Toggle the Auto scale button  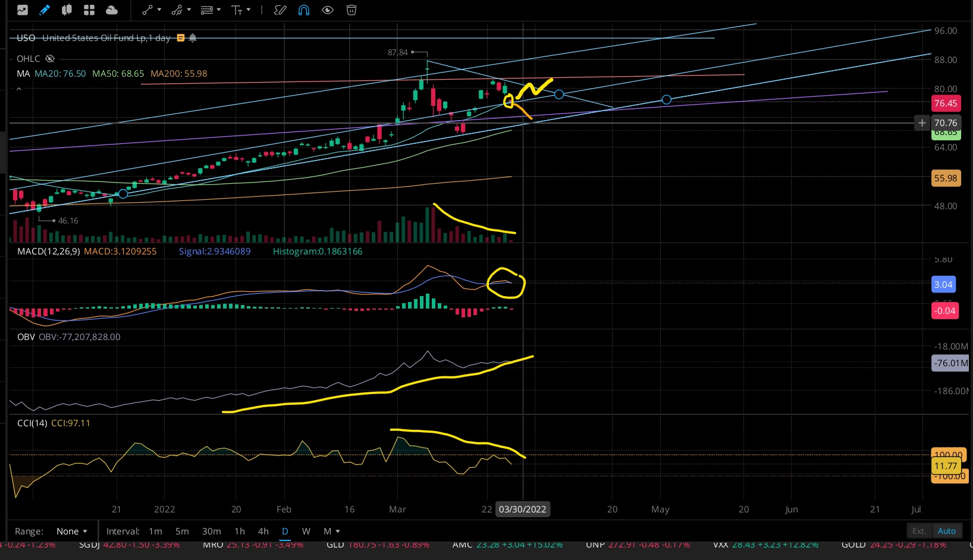[946, 531]
